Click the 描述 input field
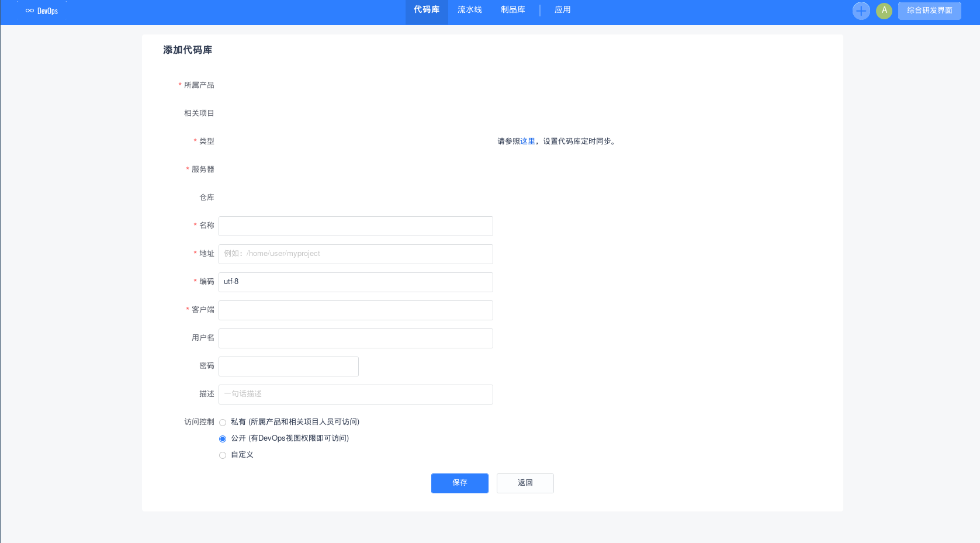 (x=356, y=395)
